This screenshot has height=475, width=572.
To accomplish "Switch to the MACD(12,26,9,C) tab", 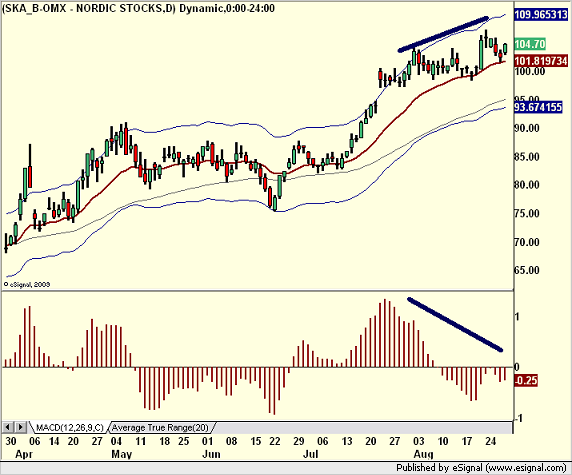I will tap(69, 427).
